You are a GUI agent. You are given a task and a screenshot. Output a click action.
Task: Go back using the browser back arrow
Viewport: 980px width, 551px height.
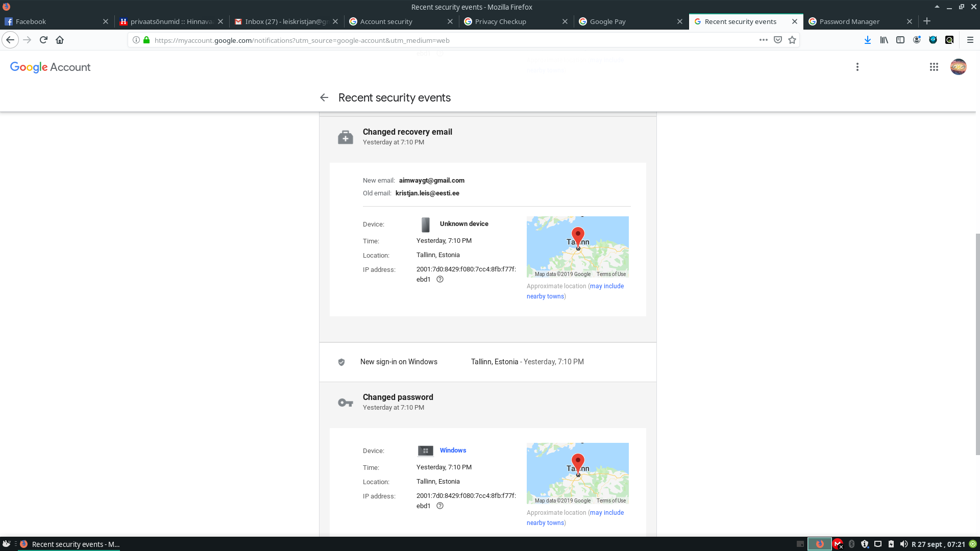(10, 40)
